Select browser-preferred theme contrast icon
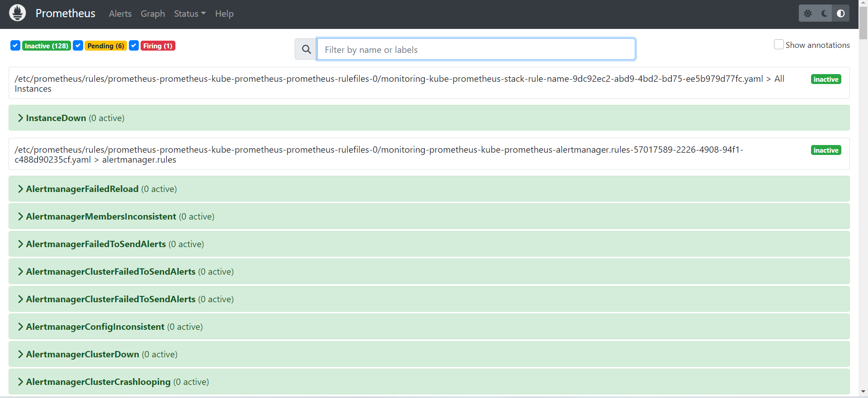 (841, 14)
